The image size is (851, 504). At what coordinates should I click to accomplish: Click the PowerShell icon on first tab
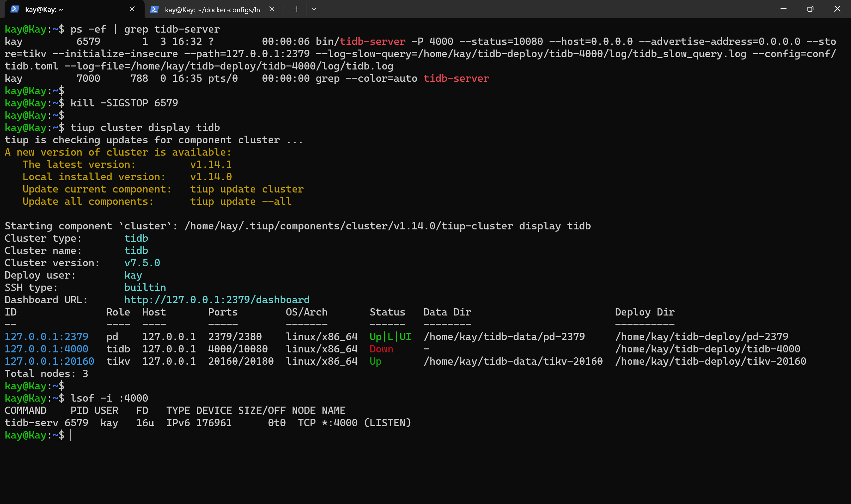click(x=15, y=9)
